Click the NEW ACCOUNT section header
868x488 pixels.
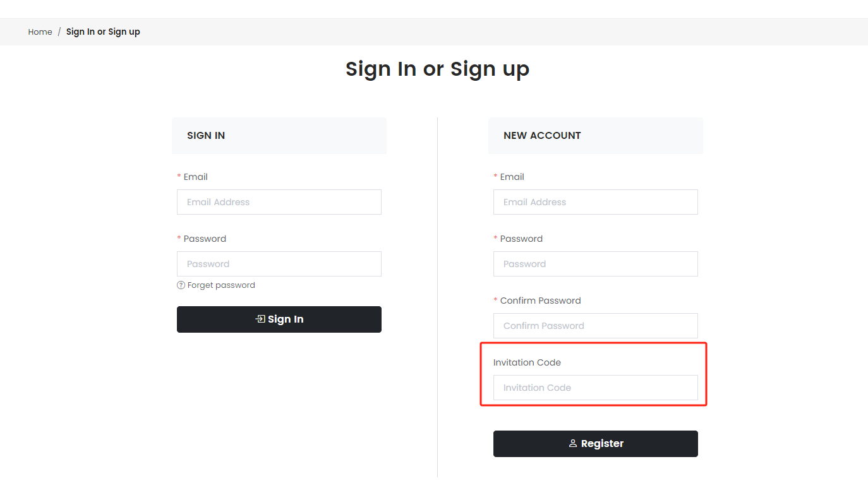542,136
